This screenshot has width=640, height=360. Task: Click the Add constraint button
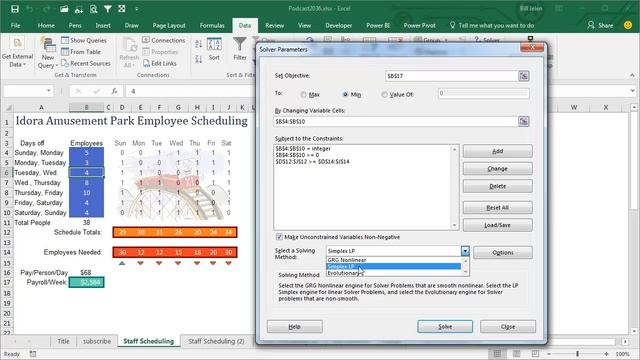(x=497, y=151)
